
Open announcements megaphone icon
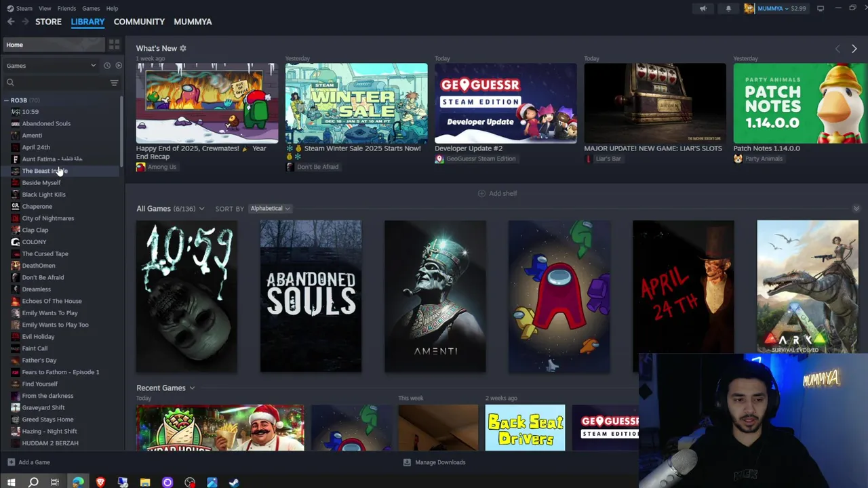point(703,9)
